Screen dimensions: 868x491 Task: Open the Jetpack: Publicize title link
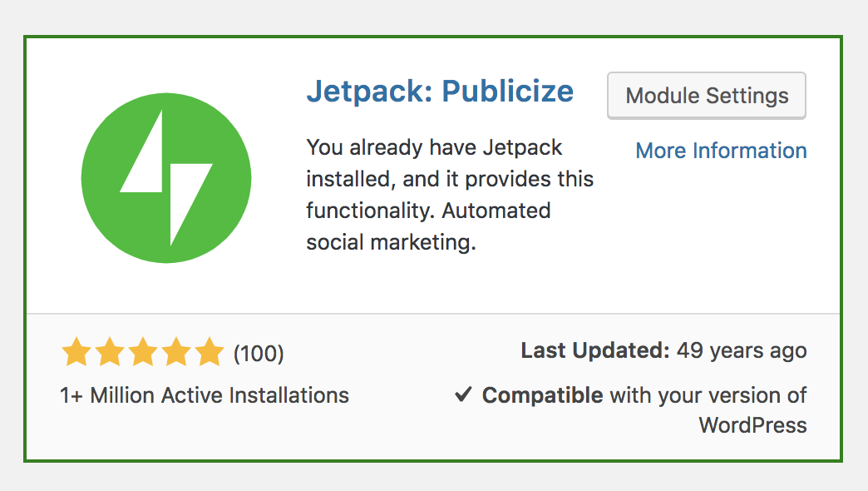440,92
